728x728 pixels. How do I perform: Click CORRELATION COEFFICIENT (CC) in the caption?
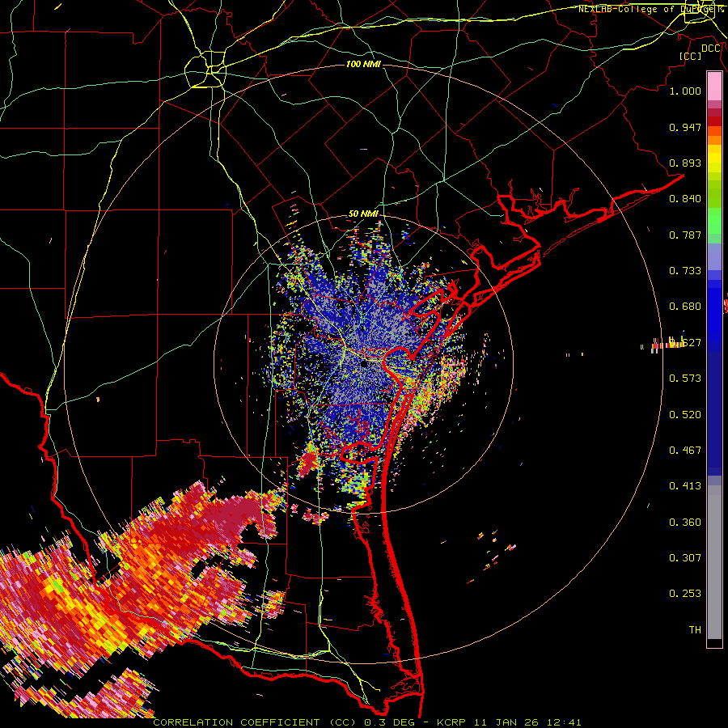[255, 722]
